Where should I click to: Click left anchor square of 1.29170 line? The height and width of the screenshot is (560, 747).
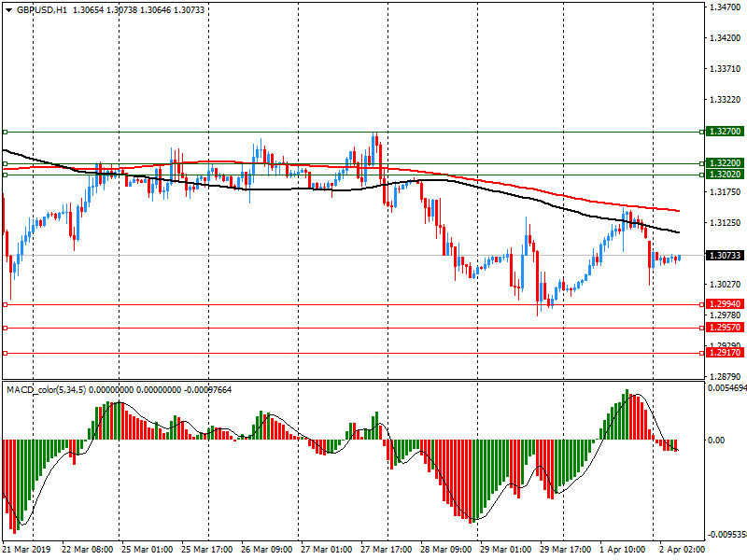(x=5, y=353)
